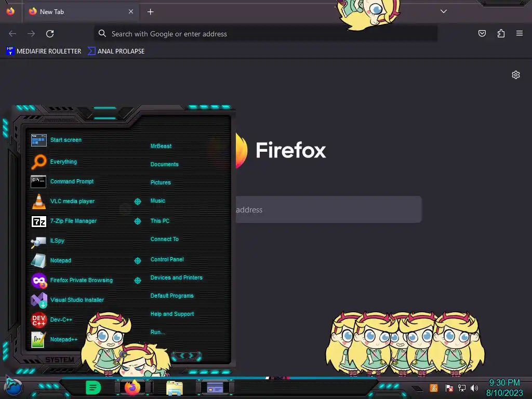Screen dimensions: 532x399
Task: Select the New Tab browser tab
Action: point(82,11)
